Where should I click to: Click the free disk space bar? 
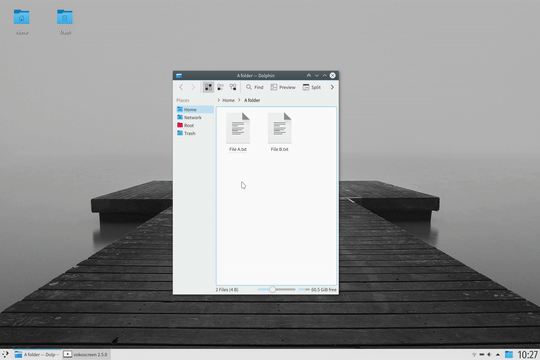pyautogui.click(x=304, y=289)
